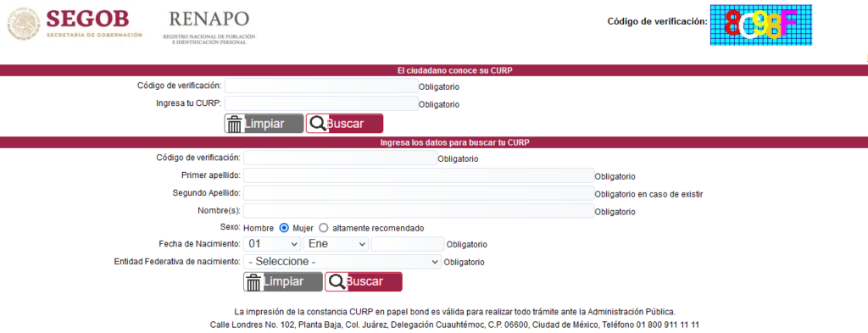Click the Ingresa tu CURP field

(x=321, y=103)
